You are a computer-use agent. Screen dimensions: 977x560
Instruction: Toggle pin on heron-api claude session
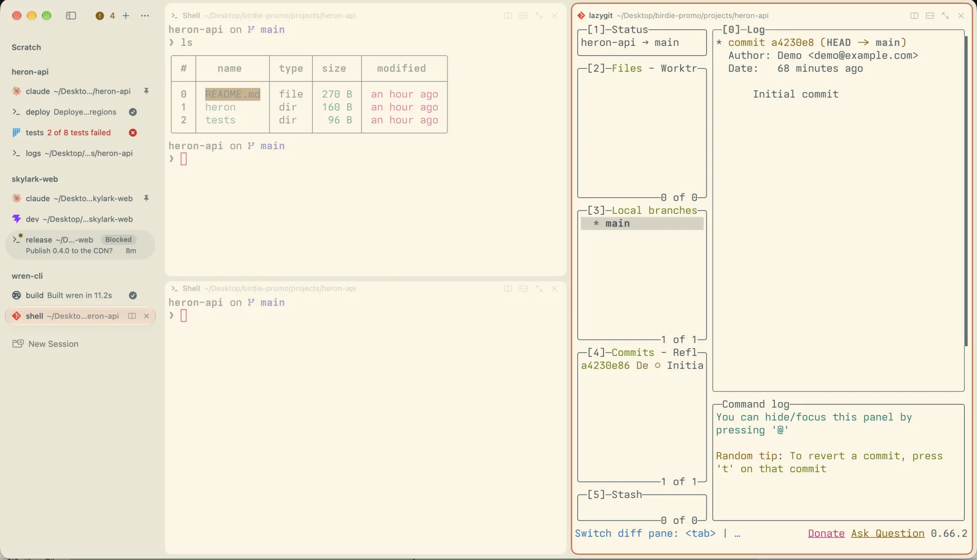point(146,91)
